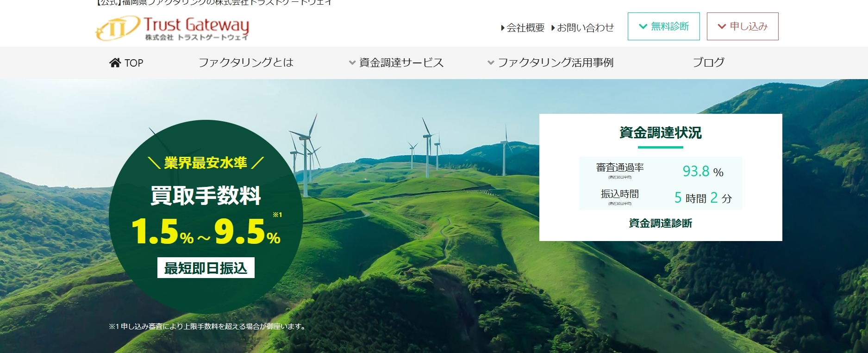Open the 会社概要 link text

(525, 28)
